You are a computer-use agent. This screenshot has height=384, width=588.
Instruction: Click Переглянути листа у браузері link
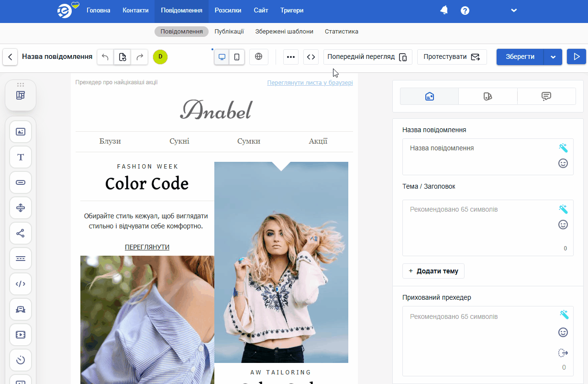(310, 82)
